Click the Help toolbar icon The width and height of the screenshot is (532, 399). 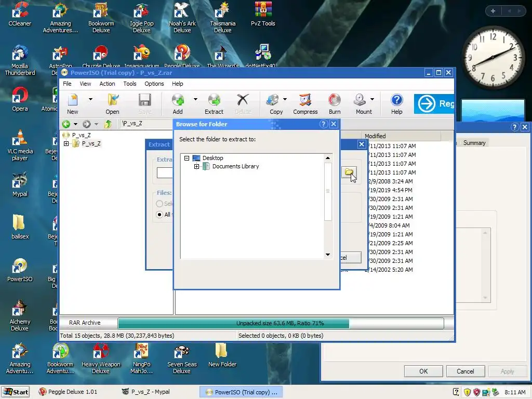coord(396,104)
